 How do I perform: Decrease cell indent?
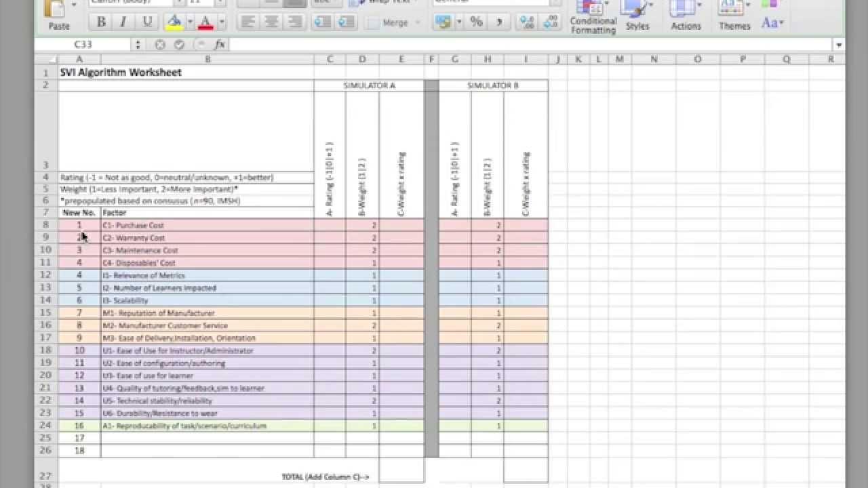[323, 22]
